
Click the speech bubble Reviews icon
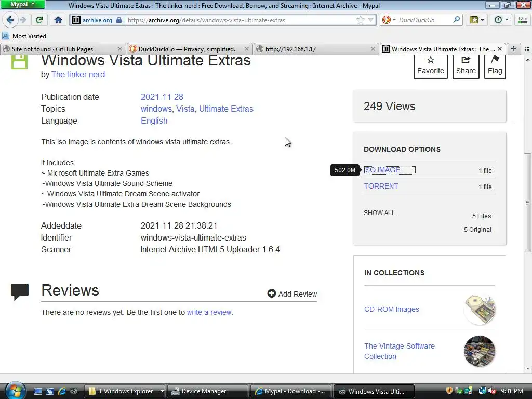[x=20, y=292]
